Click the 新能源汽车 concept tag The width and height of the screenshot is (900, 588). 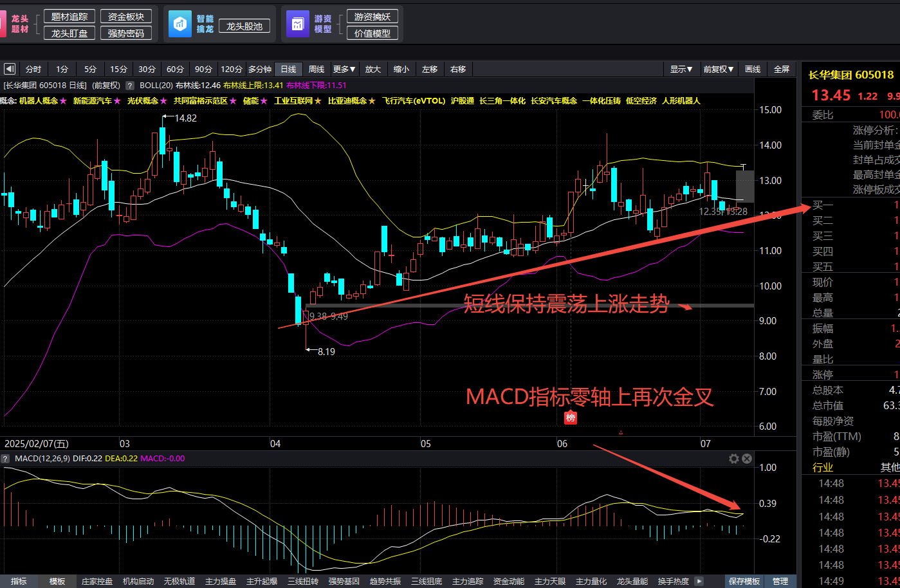[93, 101]
